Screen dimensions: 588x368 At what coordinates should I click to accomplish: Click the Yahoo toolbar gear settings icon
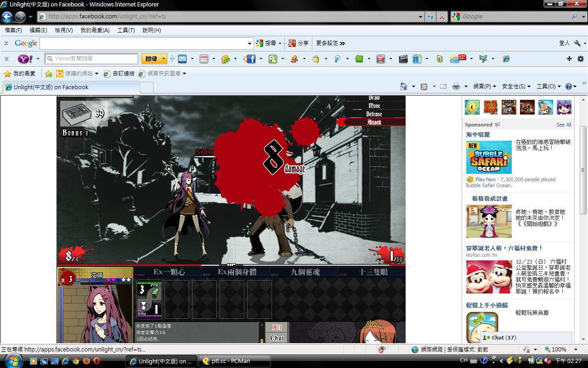(x=581, y=59)
